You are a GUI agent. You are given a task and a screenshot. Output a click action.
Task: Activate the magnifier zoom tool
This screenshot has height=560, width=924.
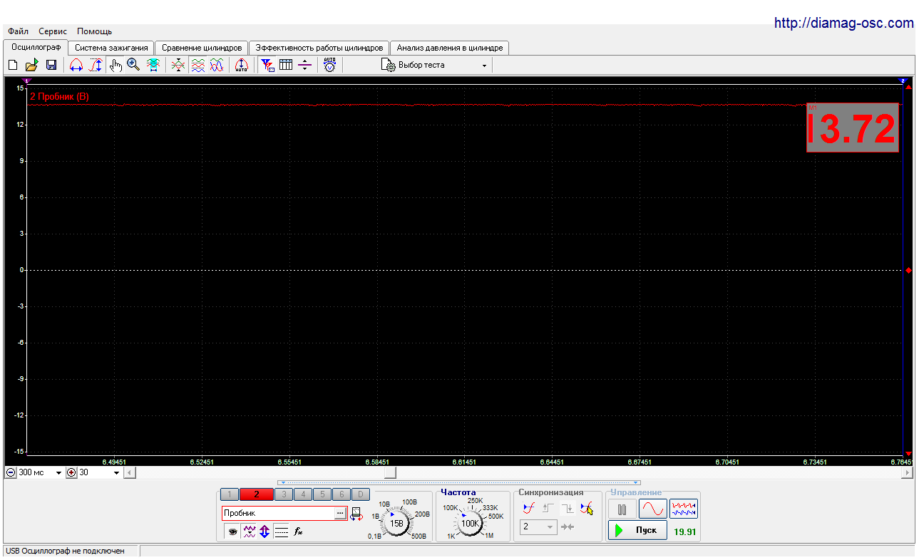click(x=133, y=65)
